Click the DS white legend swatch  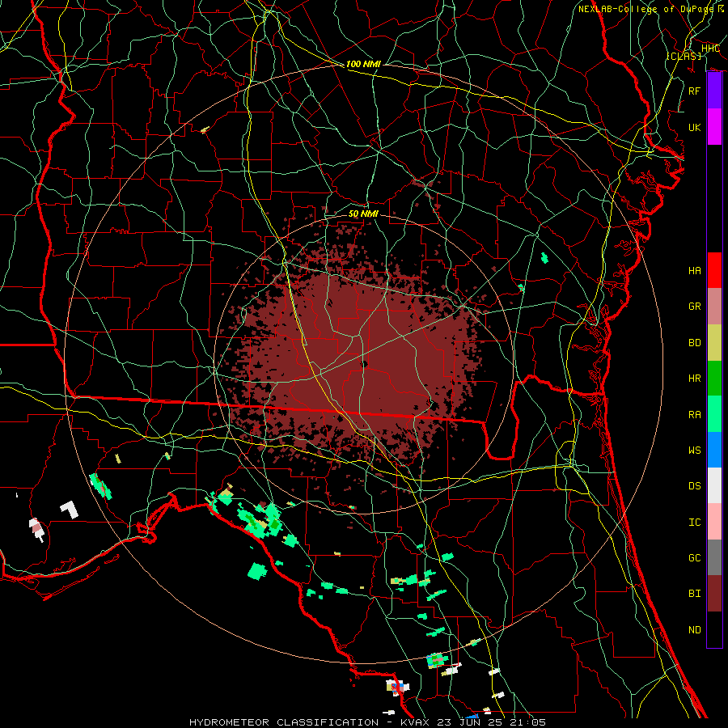(x=714, y=485)
